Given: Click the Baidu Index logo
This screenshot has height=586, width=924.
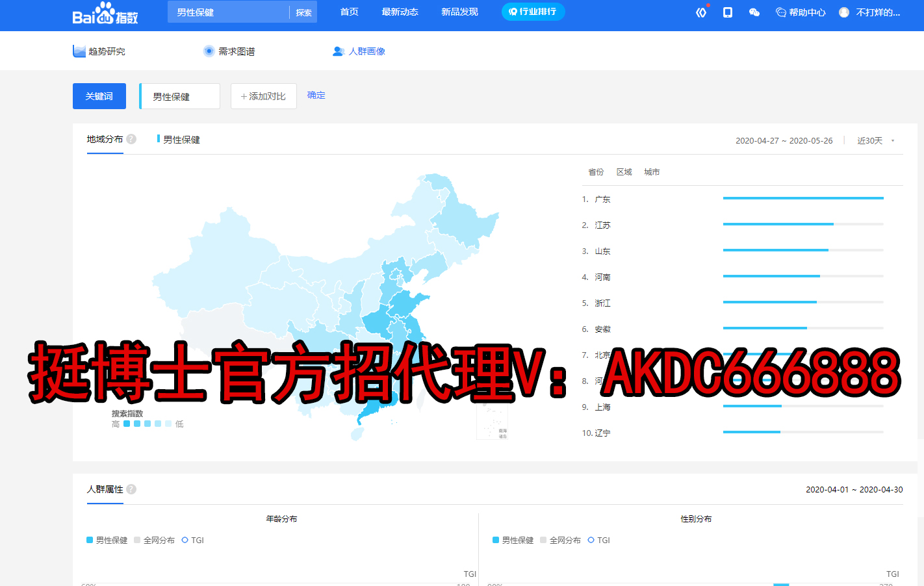Looking at the screenshot, I should tap(105, 13).
